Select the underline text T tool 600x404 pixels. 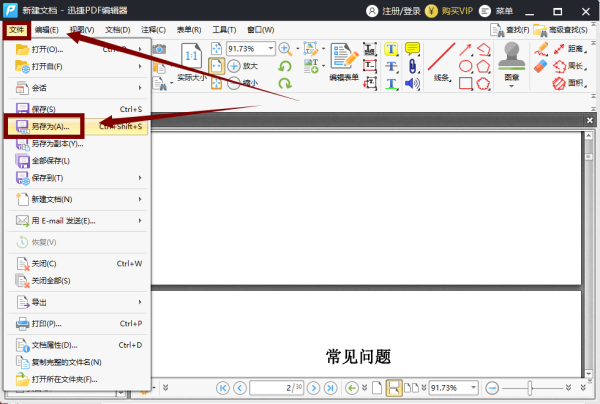pos(391,83)
